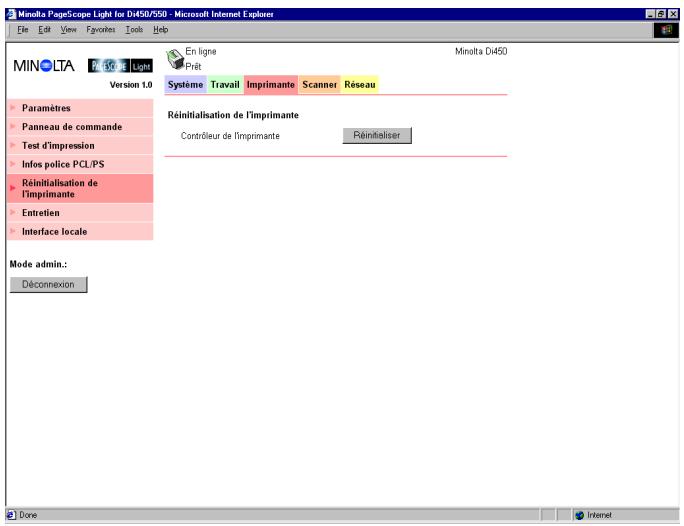This screenshot has height=526, width=684.
Task: Go to Interface locale
Action: tap(80, 231)
